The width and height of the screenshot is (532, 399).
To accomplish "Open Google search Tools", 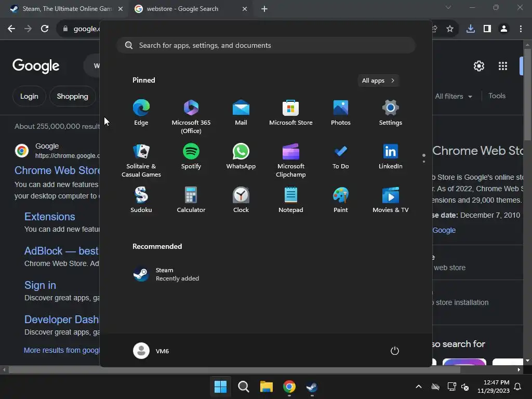I will coord(497,96).
